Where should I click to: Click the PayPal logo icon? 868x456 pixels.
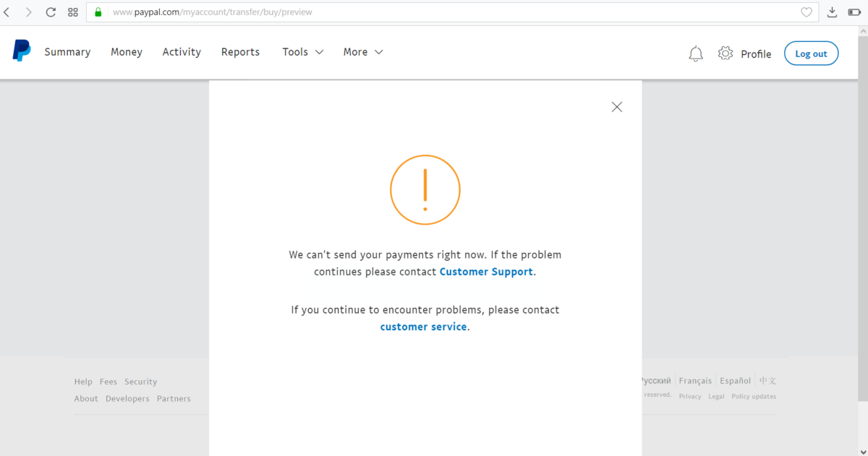(22, 51)
